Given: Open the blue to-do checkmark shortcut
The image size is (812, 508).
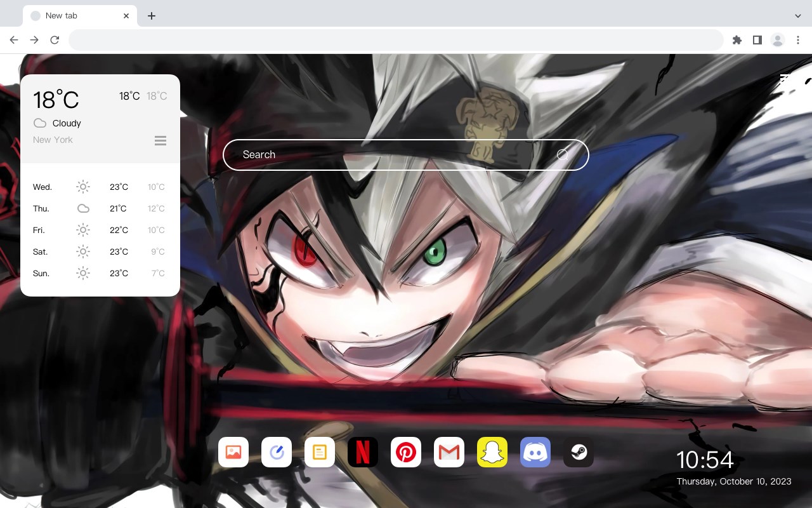Looking at the screenshot, I should pos(277,452).
